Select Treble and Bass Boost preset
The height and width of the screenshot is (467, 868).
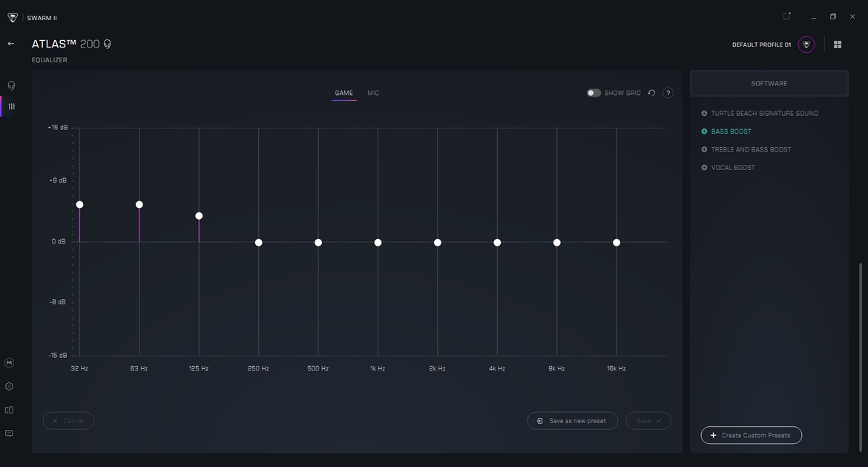(751, 149)
